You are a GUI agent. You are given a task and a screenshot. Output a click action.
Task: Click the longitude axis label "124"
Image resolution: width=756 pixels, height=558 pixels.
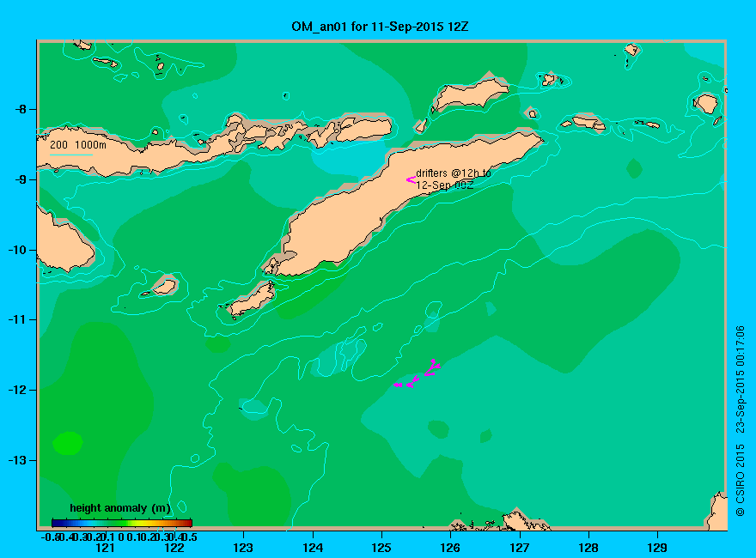[313, 548]
